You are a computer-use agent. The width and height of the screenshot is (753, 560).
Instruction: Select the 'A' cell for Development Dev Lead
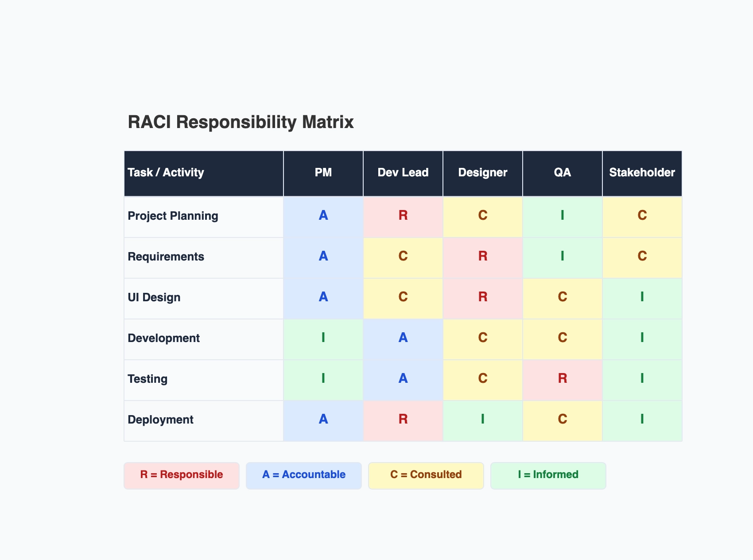(402, 338)
